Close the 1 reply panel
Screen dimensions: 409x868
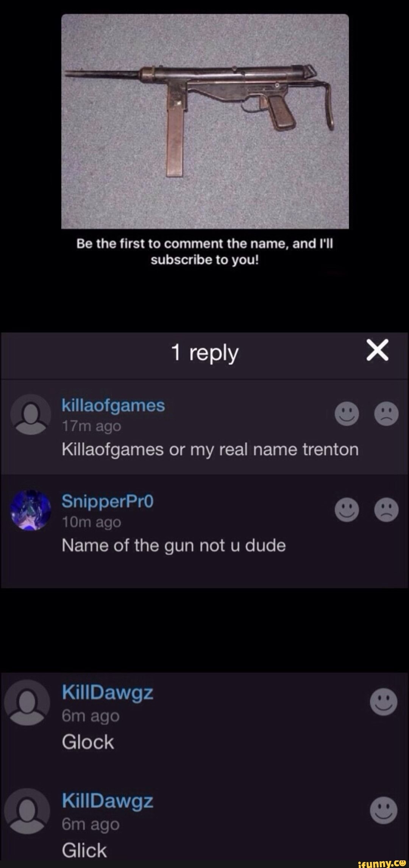click(x=377, y=350)
